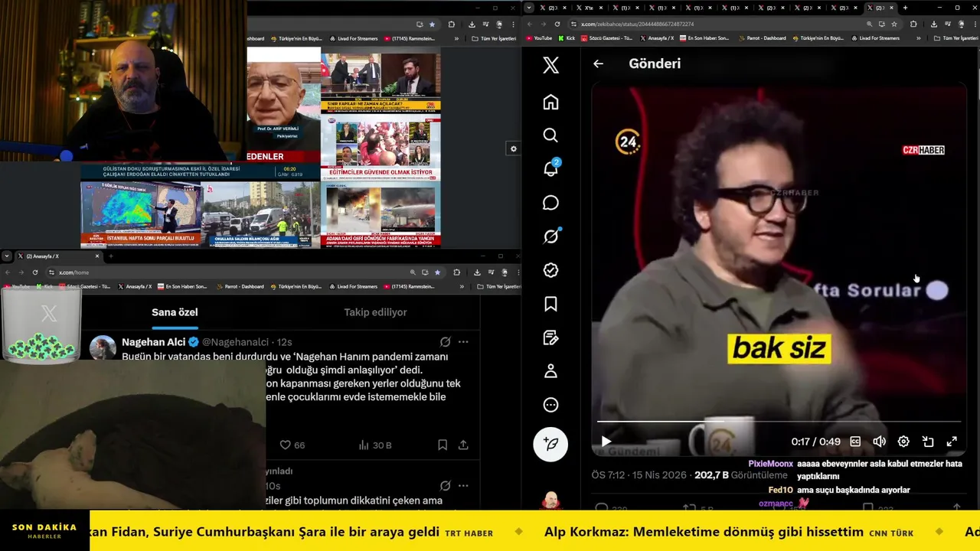Open Profile person icon in X sidebar
This screenshot has width=980, height=551.
[550, 371]
